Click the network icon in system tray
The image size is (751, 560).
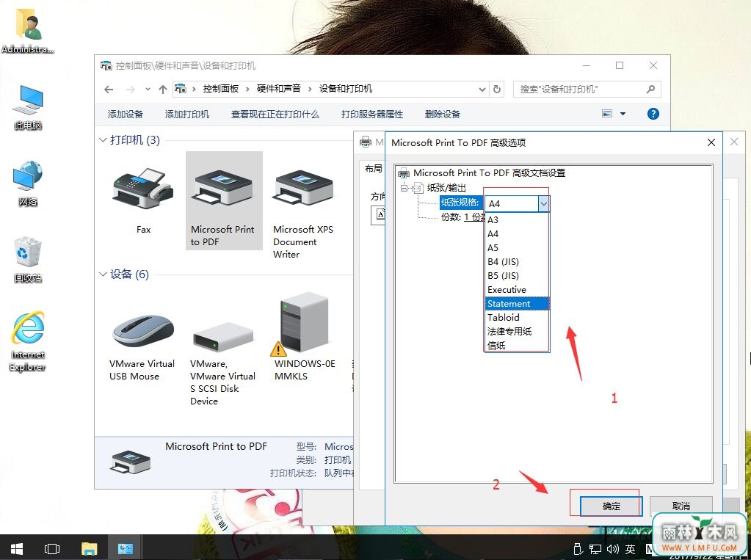click(x=595, y=549)
